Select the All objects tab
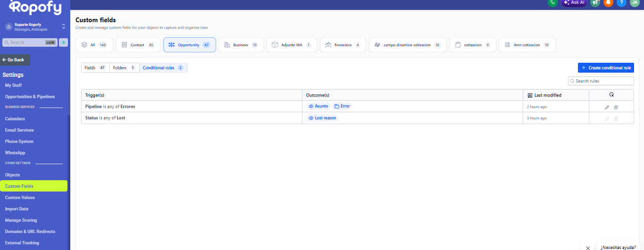The image size is (644, 250). tap(94, 45)
